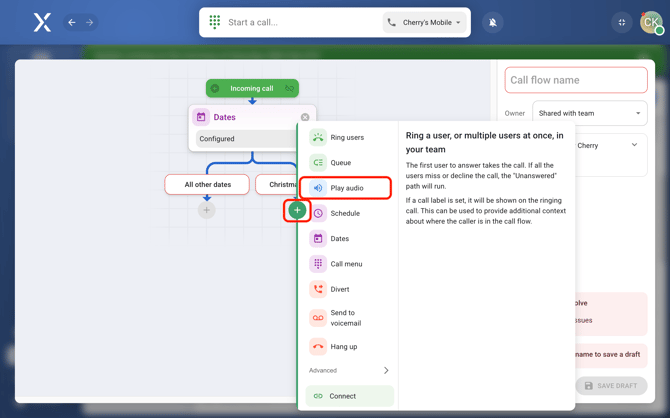Click the Call flow name field

tap(576, 80)
